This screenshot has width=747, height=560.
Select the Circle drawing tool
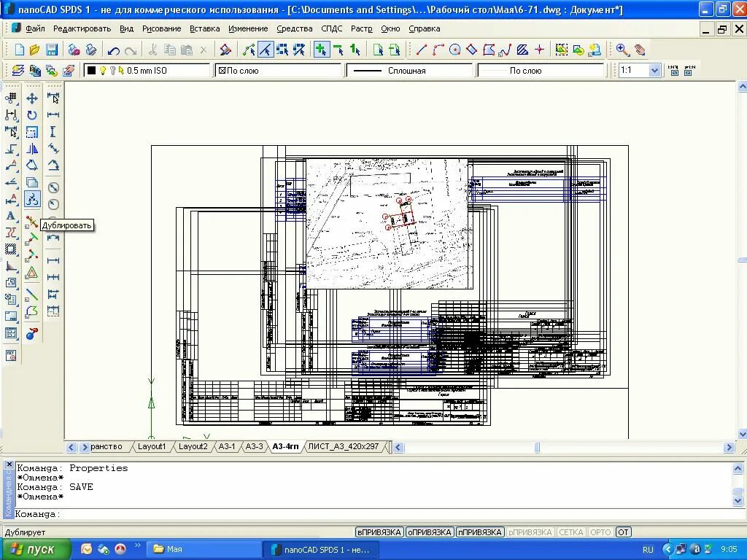pos(455,50)
